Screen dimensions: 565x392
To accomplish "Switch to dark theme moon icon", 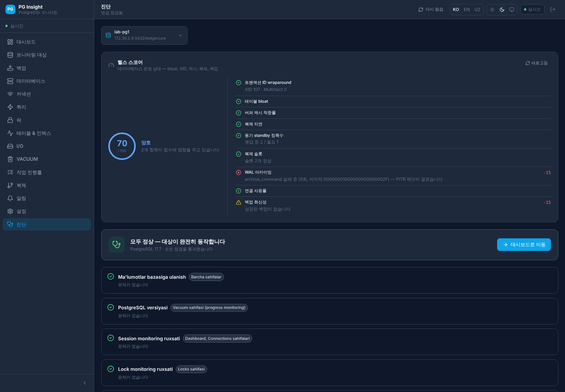I will pyautogui.click(x=502, y=9).
